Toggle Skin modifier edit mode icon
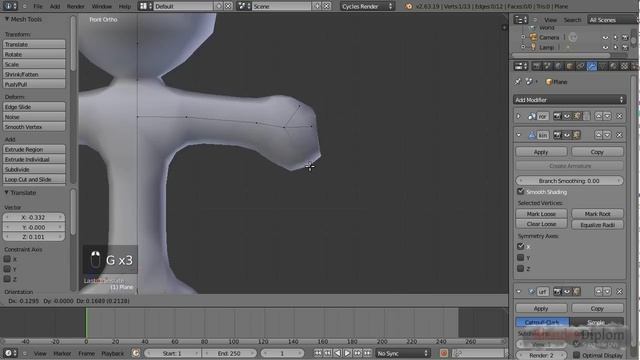This screenshot has width=640, height=360. (x=577, y=135)
